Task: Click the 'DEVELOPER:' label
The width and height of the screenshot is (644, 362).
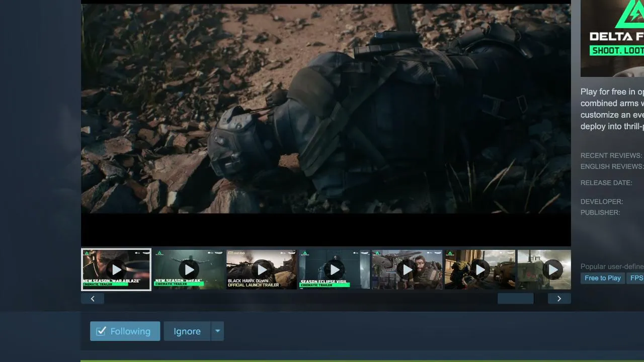Action: [602, 202]
